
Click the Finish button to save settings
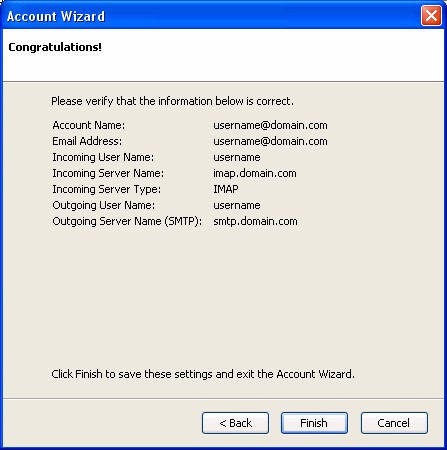[x=314, y=423]
